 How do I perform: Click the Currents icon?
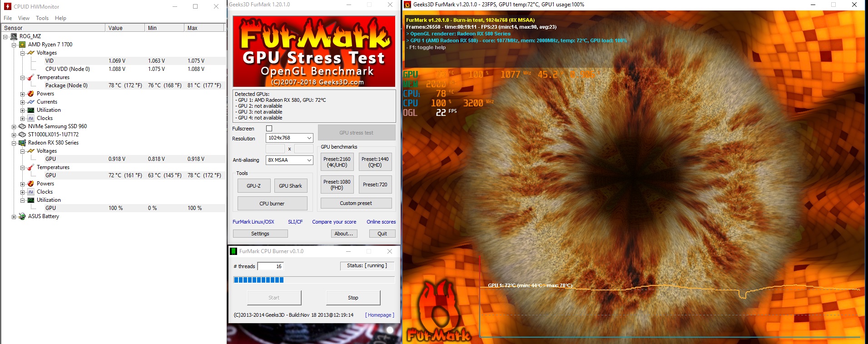31,102
